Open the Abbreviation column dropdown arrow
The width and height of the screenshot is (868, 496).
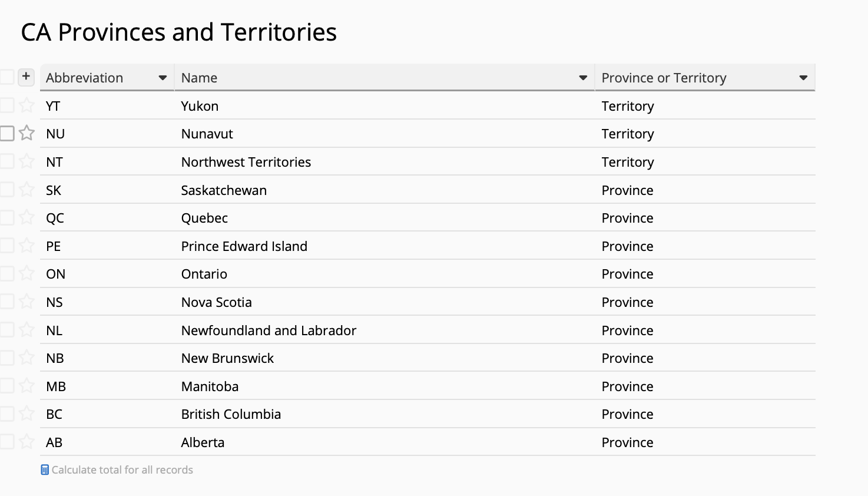pyautogui.click(x=163, y=78)
